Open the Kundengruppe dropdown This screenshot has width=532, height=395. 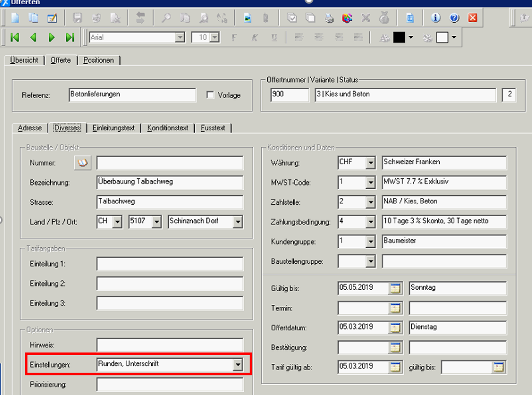370,242
